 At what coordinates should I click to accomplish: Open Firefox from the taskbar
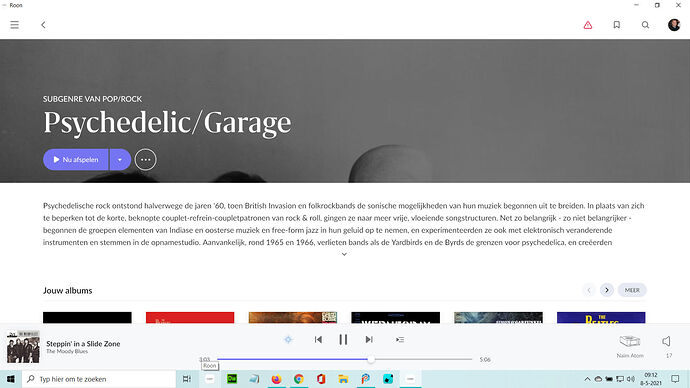276,379
